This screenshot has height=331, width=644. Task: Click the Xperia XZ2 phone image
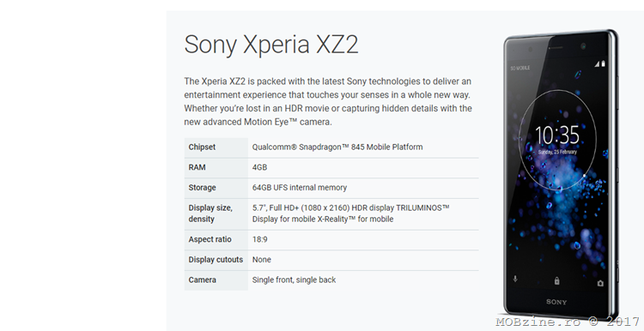pos(562,174)
